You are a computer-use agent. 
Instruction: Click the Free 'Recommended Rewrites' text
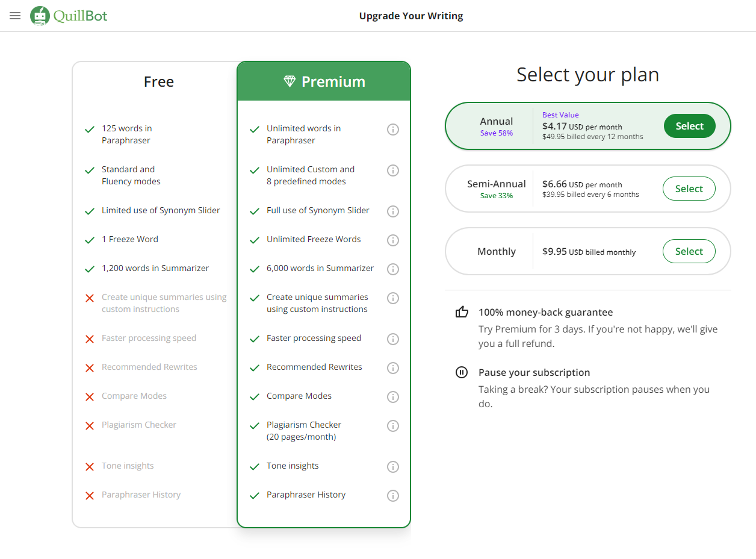pos(149,367)
